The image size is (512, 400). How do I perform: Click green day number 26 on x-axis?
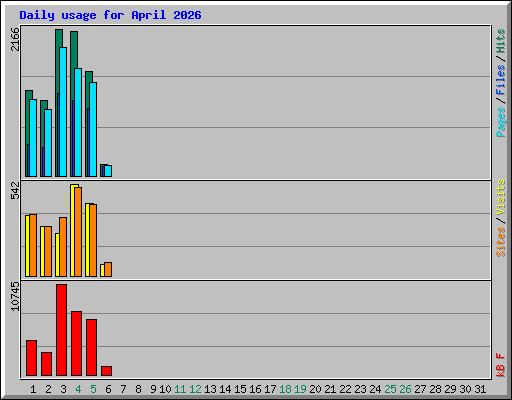coord(405,389)
